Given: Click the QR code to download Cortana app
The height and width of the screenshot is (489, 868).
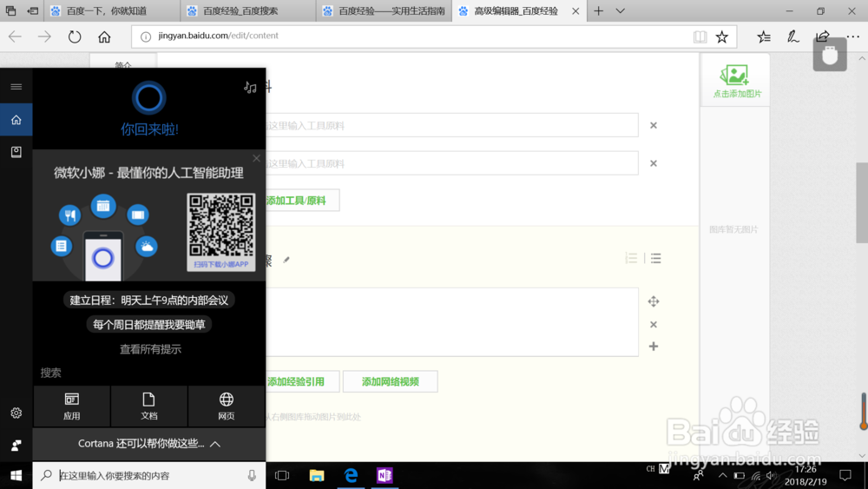Looking at the screenshot, I should [x=220, y=232].
